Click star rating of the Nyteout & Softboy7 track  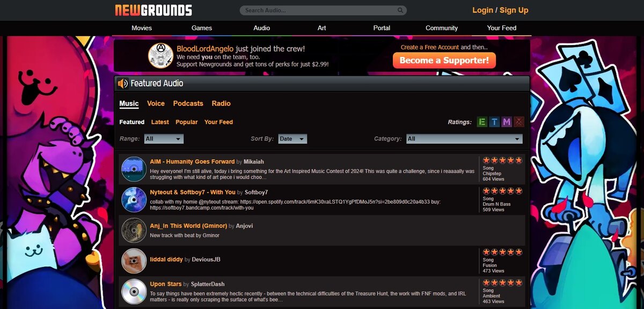coord(502,191)
